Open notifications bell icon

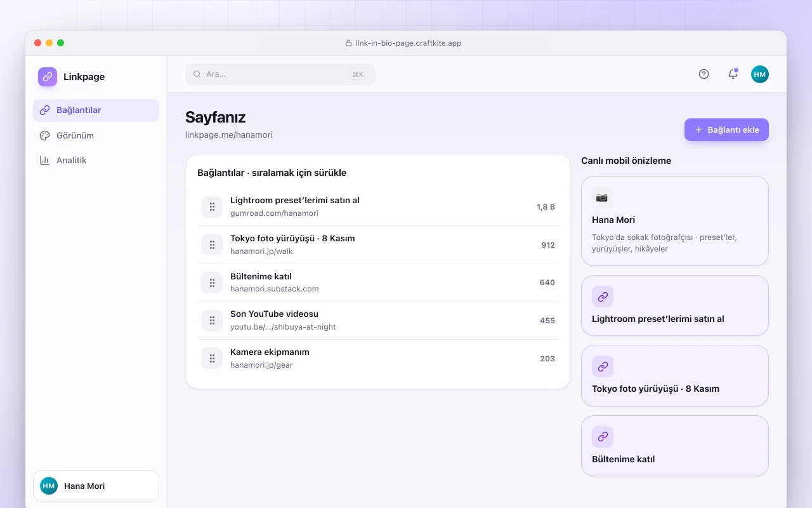coord(733,74)
